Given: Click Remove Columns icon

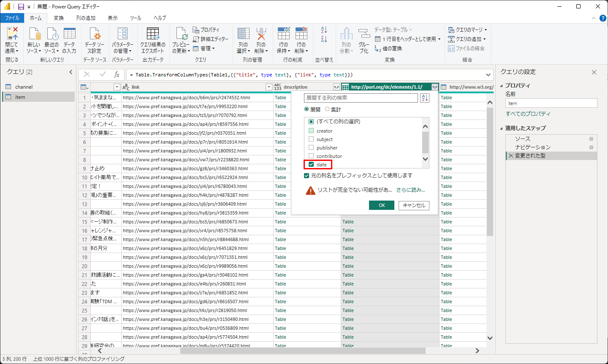Looking at the screenshot, I should pos(261,34).
